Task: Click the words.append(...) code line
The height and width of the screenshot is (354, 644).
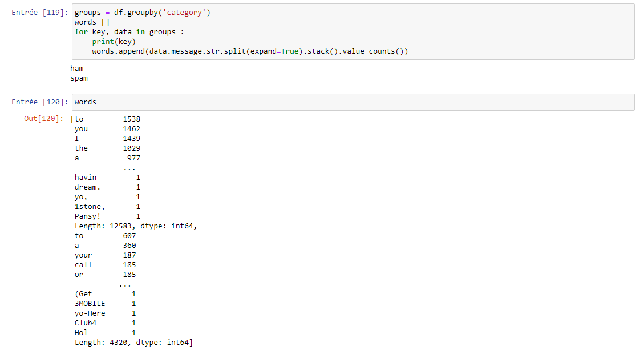Action: pyautogui.click(x=250, y=51)
